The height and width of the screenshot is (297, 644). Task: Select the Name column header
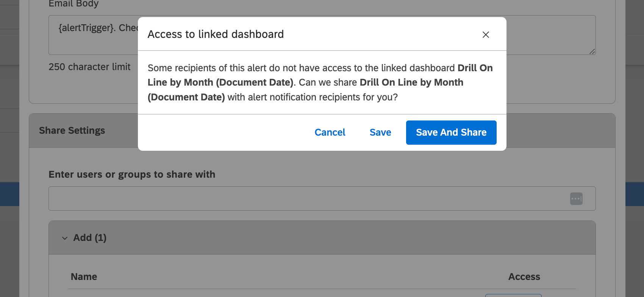pos(84,277)
